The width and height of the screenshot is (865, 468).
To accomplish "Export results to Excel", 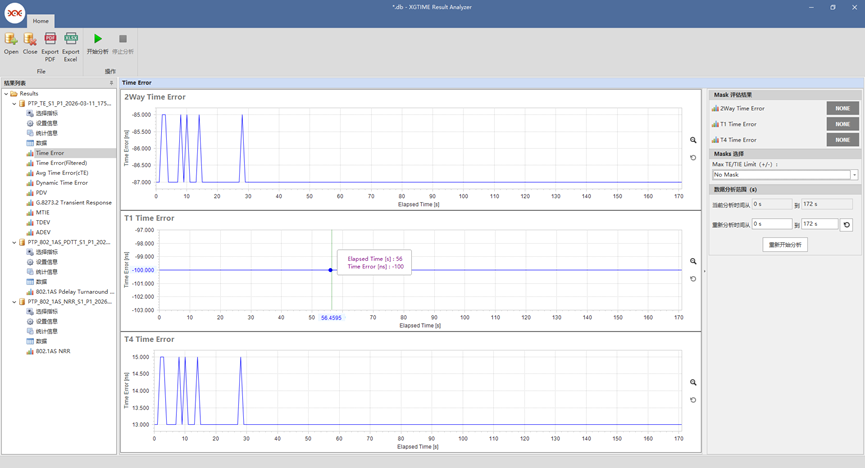I will [x=71, y=46].
